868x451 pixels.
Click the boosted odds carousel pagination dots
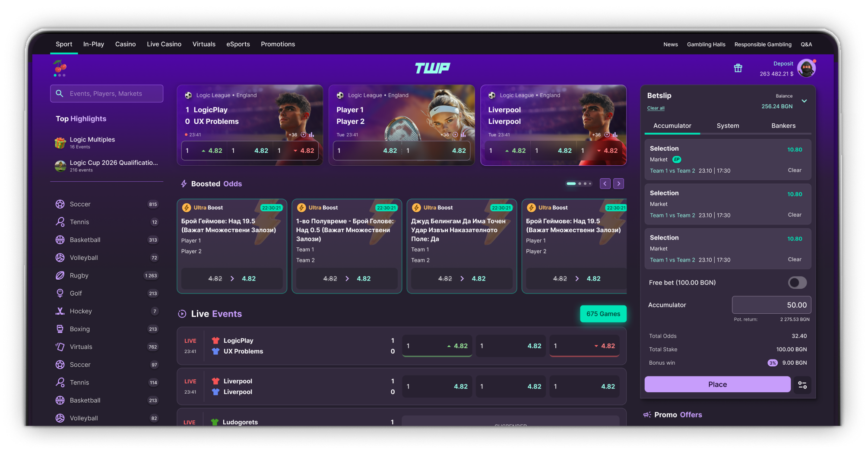pos(579,184)
